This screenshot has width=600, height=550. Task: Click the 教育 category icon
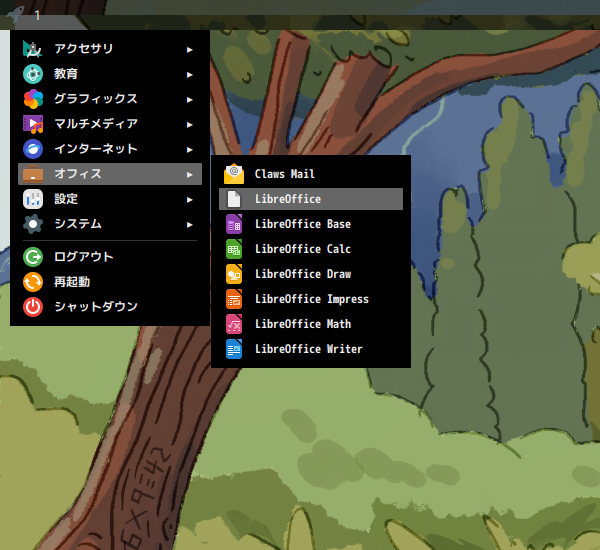tap(33, 74)
